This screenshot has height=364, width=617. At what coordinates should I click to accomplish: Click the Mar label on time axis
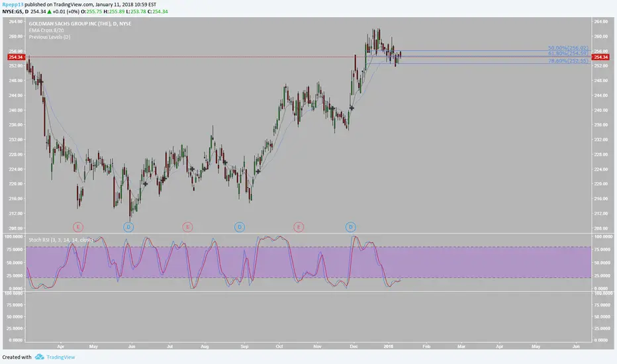[x=461, y=346]
